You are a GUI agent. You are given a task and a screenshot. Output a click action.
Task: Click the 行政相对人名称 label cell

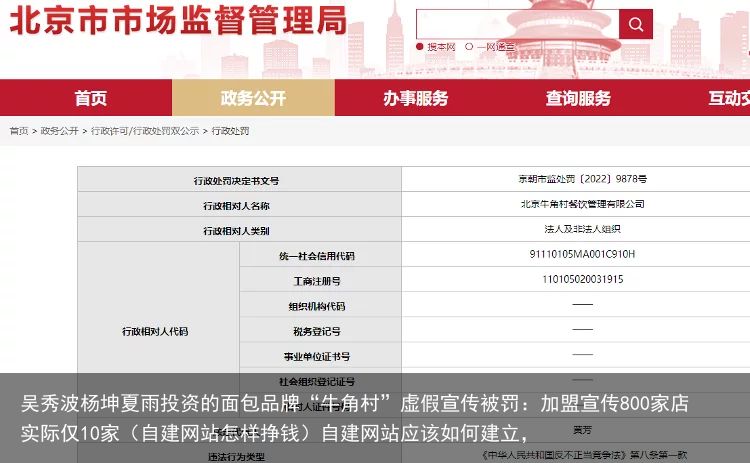[239, 205]
